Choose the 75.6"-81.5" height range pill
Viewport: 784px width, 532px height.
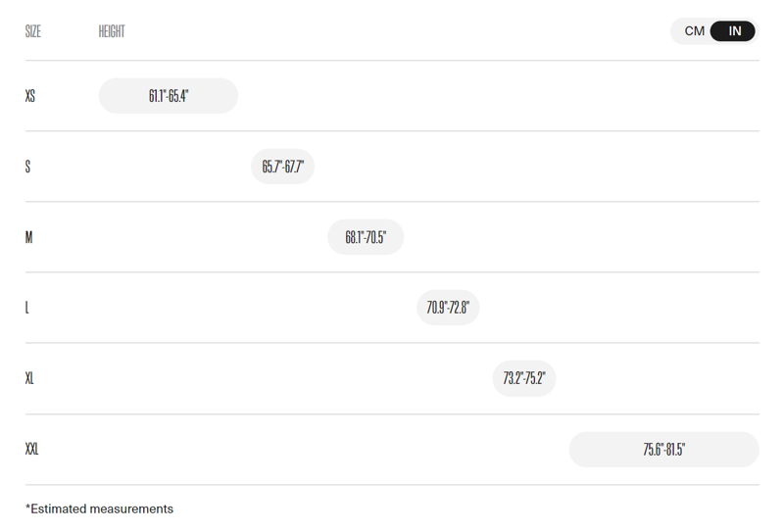pyautogui.click(x=663, y=450)
